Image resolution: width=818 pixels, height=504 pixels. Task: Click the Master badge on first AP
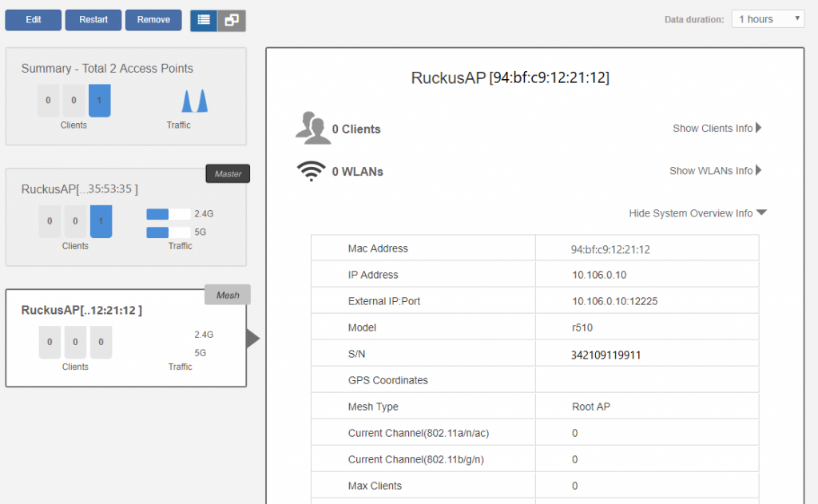click(228, 174)
